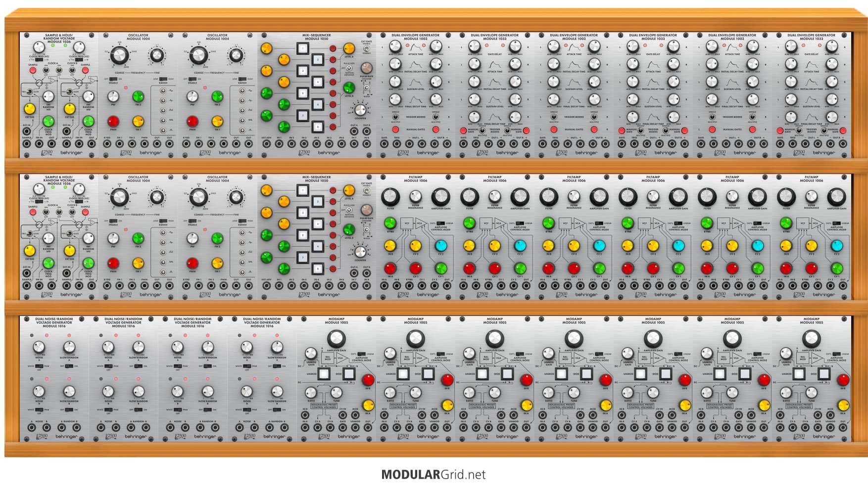Viewport: 868px width, 485px height.
Task: Click OUT jack on first Modamp module
Action: coord(368,428)
